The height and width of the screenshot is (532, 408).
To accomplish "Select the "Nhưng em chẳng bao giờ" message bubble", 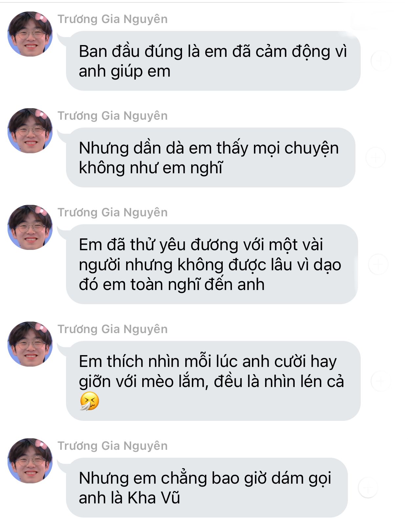I will 206,488.
